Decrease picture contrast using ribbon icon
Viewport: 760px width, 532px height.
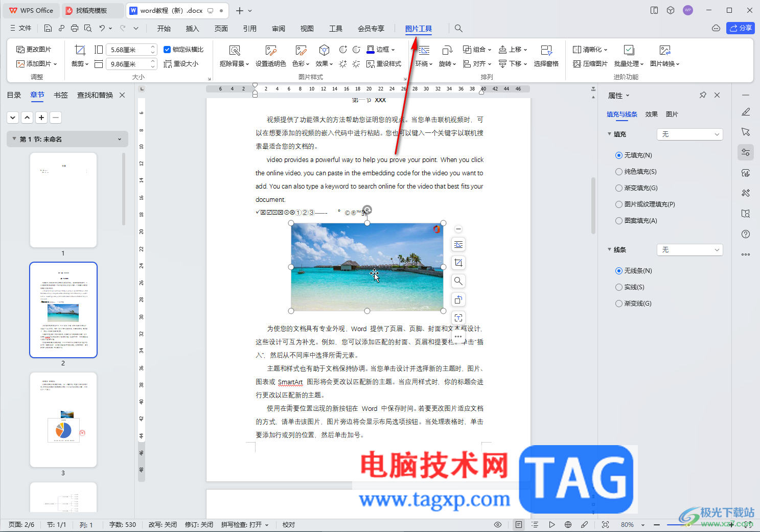tap(356, 50)
